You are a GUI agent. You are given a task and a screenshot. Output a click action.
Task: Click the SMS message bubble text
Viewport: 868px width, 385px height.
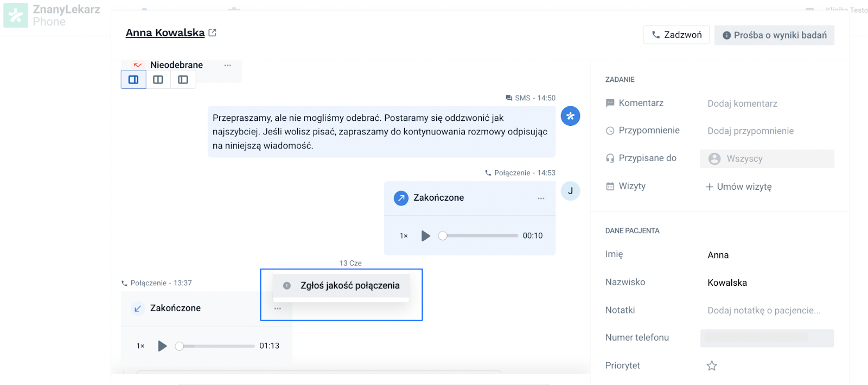click(x=381, y=132)
